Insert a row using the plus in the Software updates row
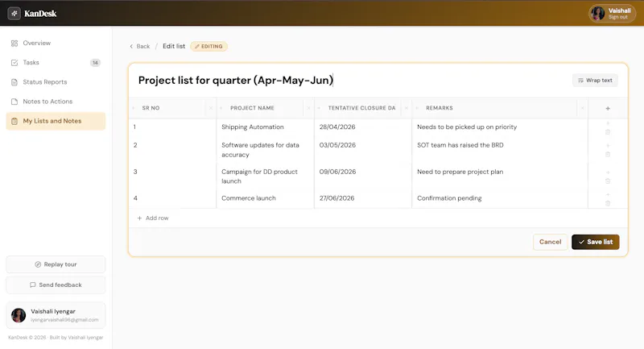 click(x=608, y=146)
